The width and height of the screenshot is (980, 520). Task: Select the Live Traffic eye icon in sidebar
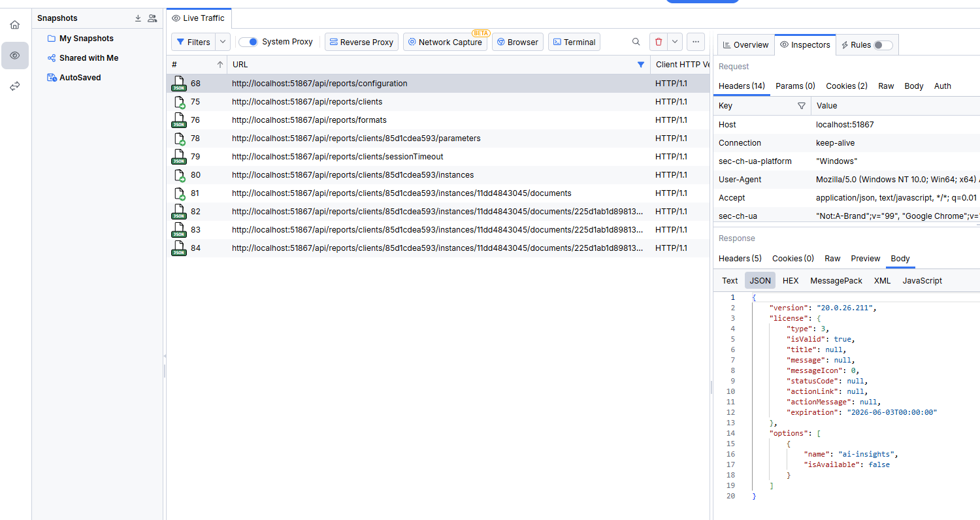[14, 56]
